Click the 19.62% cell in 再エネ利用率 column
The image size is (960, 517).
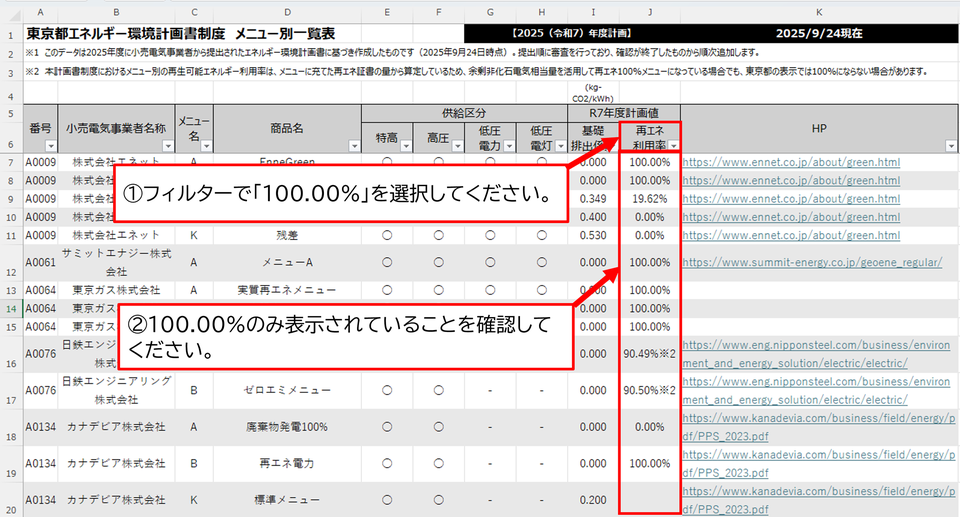650,198
